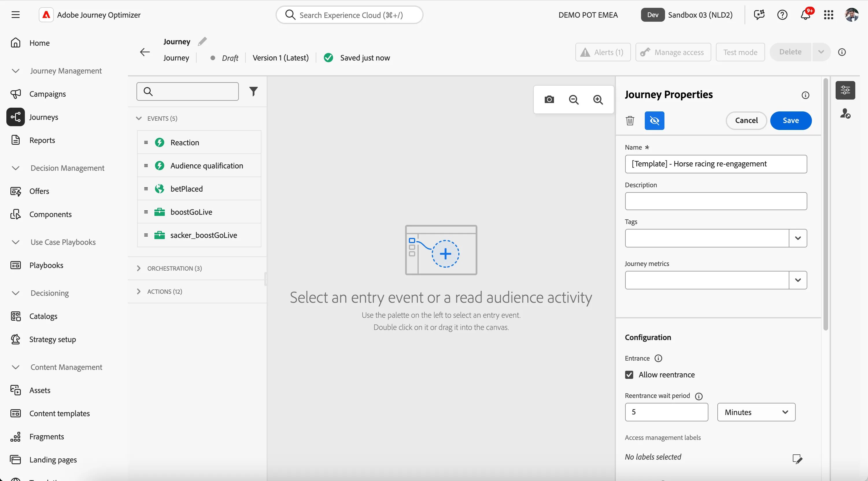Toggle the Allow reentrance checkbox
The image size is (868, 481).
(629, 375)
